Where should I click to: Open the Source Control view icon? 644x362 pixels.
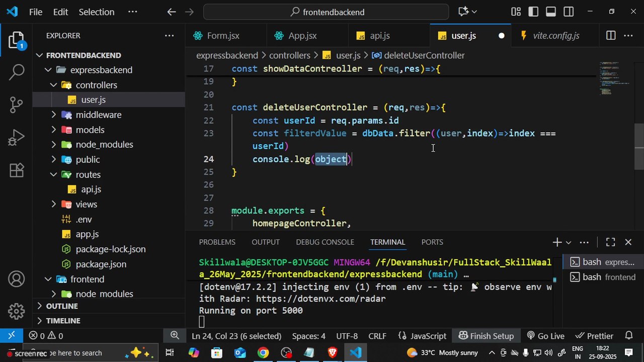16,104
